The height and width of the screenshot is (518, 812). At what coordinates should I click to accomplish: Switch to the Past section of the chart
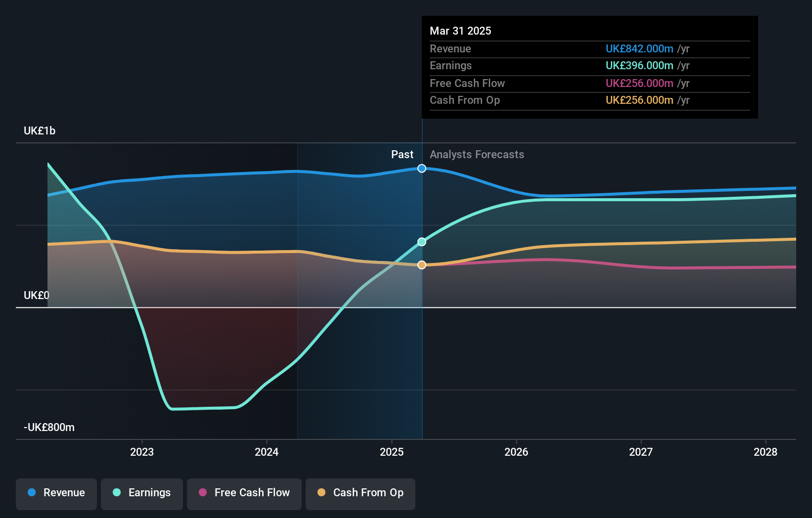click(402, 154)
